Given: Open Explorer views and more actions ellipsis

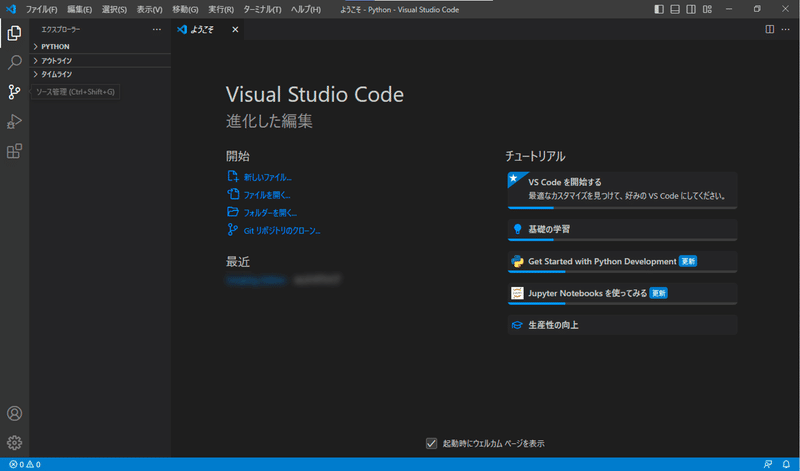Looking at the screenshot, I should pos(157,30).
